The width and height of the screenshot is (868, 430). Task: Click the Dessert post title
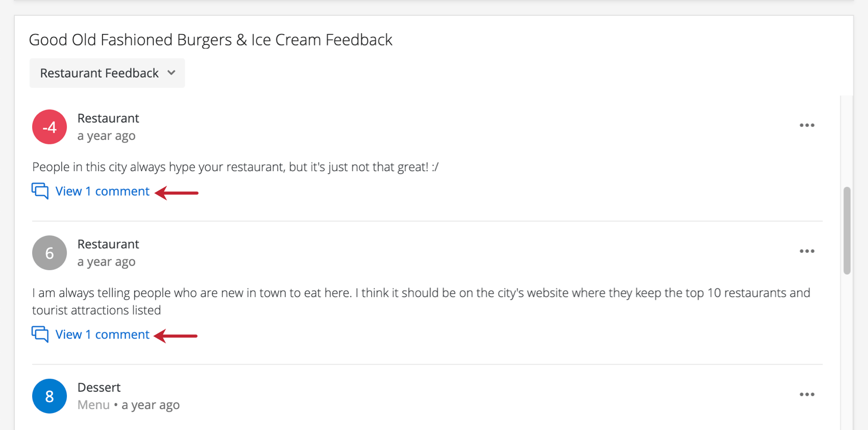point(99,387)
